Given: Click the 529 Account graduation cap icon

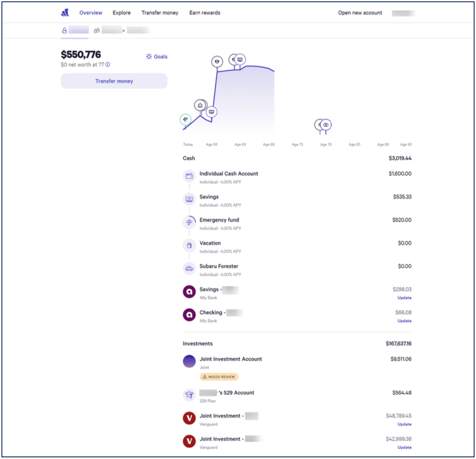Looking at the screenshot, I should [189, 395].
